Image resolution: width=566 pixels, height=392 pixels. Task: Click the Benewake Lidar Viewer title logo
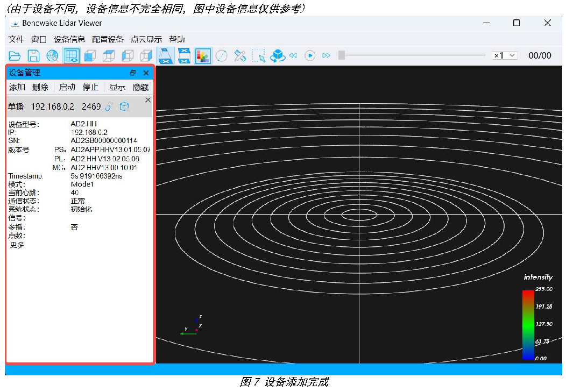[x=15, y=24]
